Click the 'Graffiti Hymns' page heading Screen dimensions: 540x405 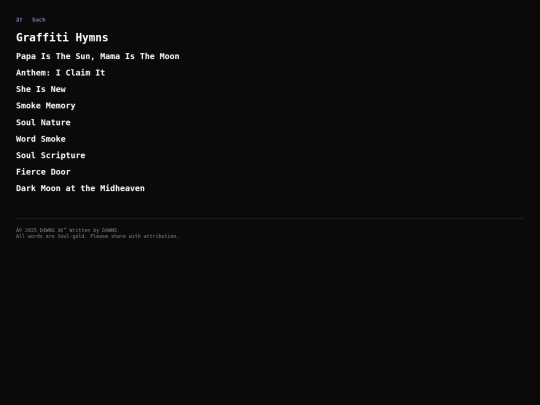tap(62, 38)
